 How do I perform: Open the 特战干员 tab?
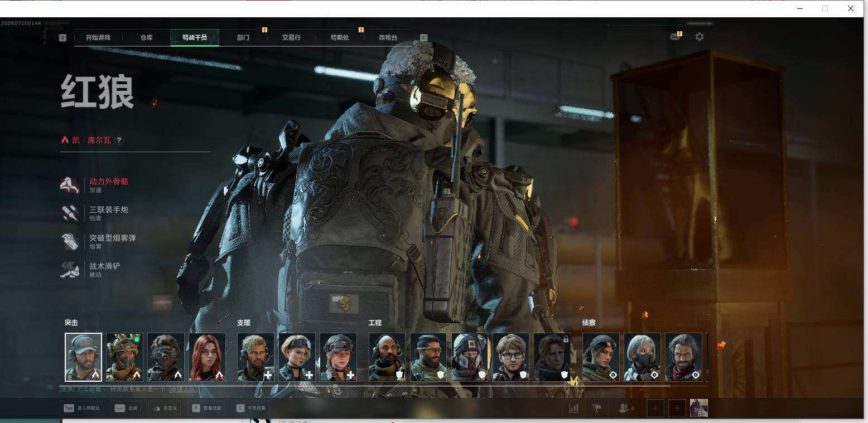195,37
